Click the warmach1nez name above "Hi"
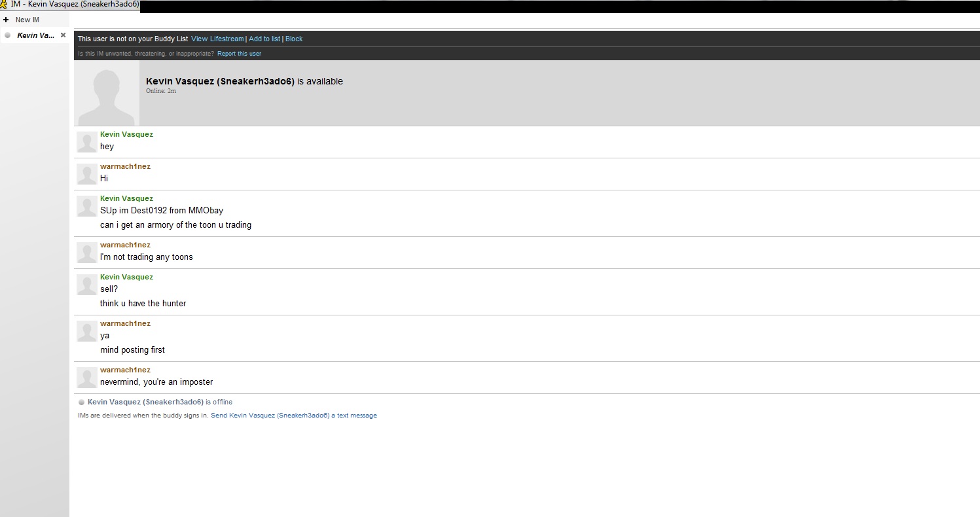 pyautogui.click(x=125, y=166)
